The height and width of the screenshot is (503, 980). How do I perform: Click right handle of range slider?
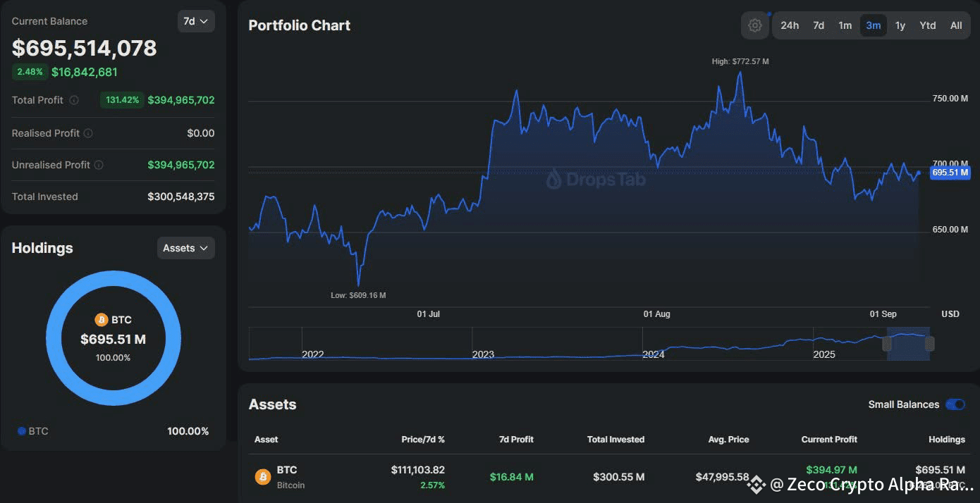[x=930, y=344]
